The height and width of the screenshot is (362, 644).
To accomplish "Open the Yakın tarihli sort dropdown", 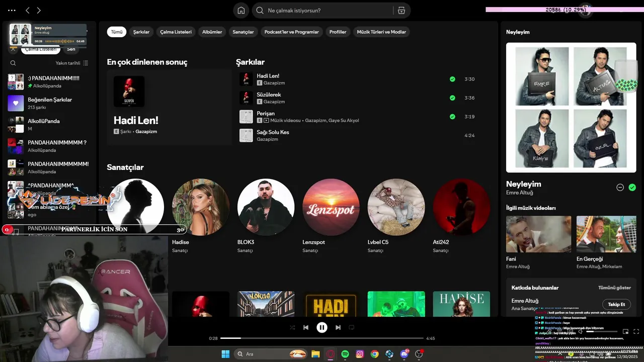I will pyautogui.click(x=72, y=63).
